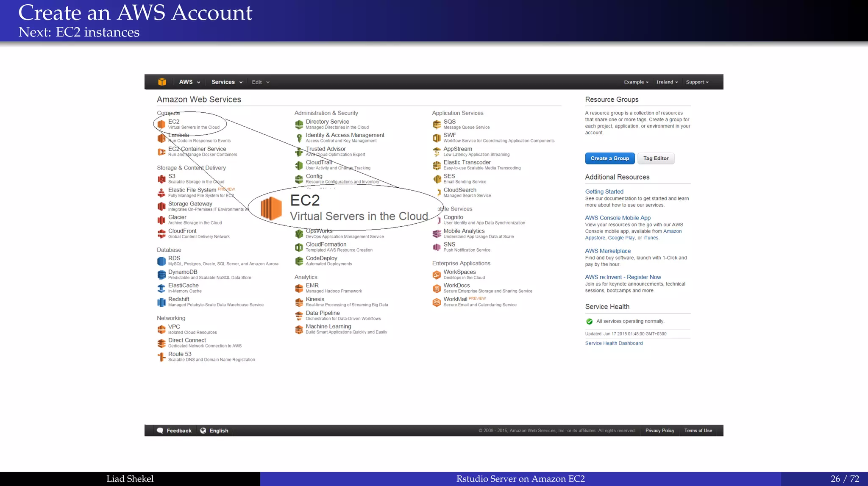Click the Elastic File System link
The image size is (868, 486).
(x=192, y=190)
